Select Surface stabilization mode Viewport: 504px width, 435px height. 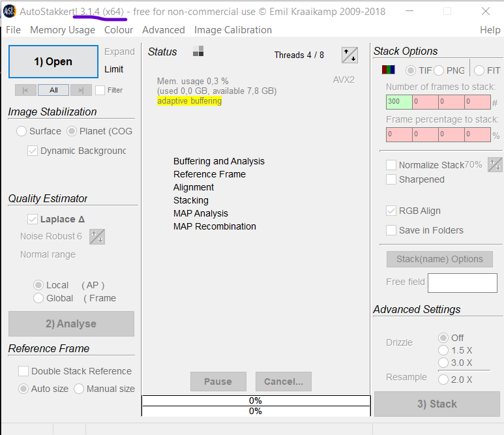coord(22,131)
